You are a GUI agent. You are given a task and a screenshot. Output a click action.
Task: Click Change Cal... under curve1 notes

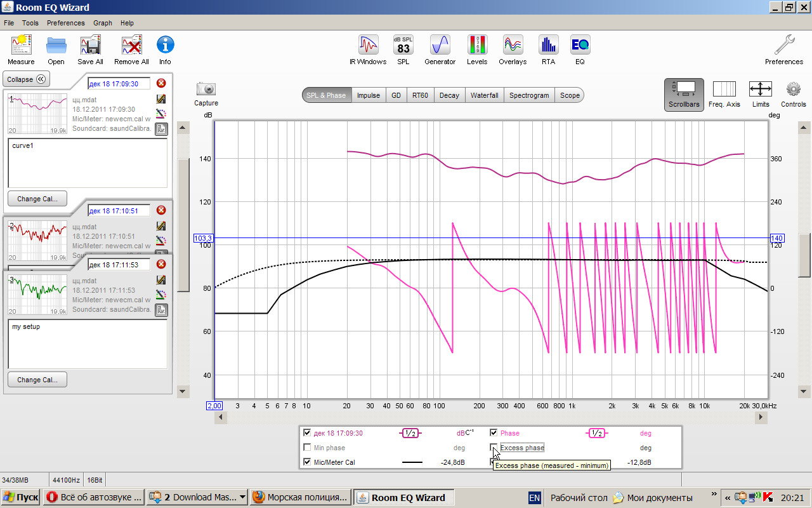click(37, 199)
